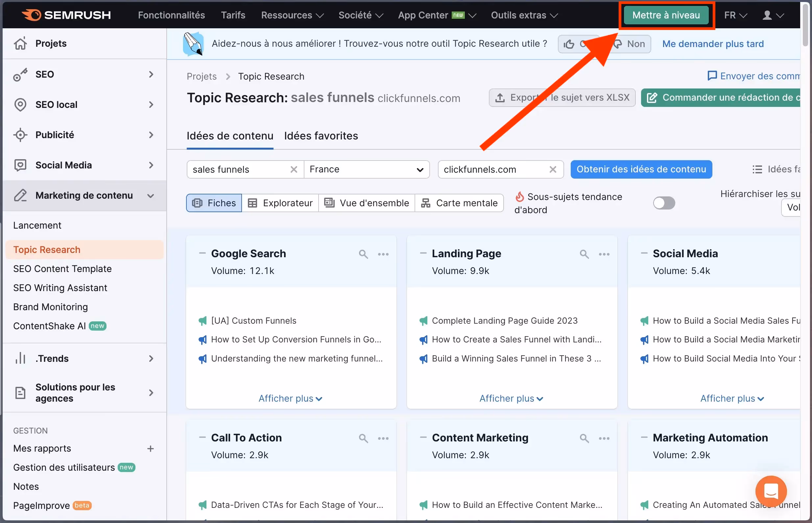The image size is (812, 523).
Task: Collapse the Marketing Automation card
Action: [x=644, y=437]
